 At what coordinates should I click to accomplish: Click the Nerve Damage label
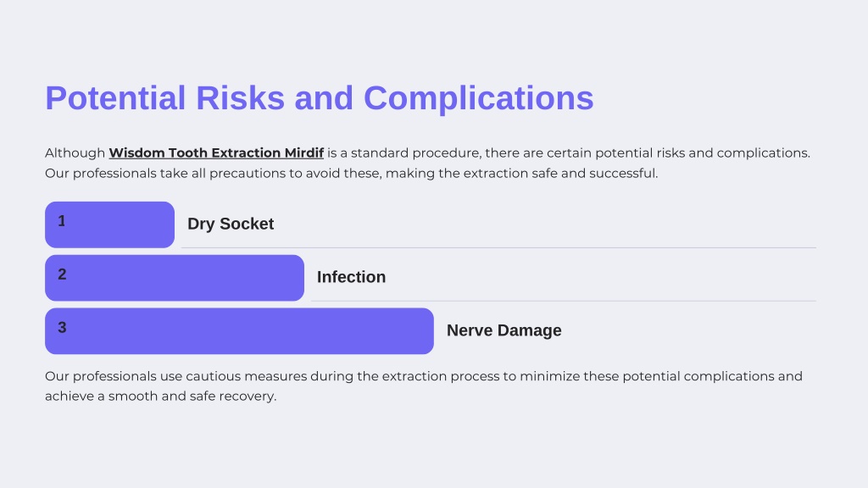tap(504, 330)
